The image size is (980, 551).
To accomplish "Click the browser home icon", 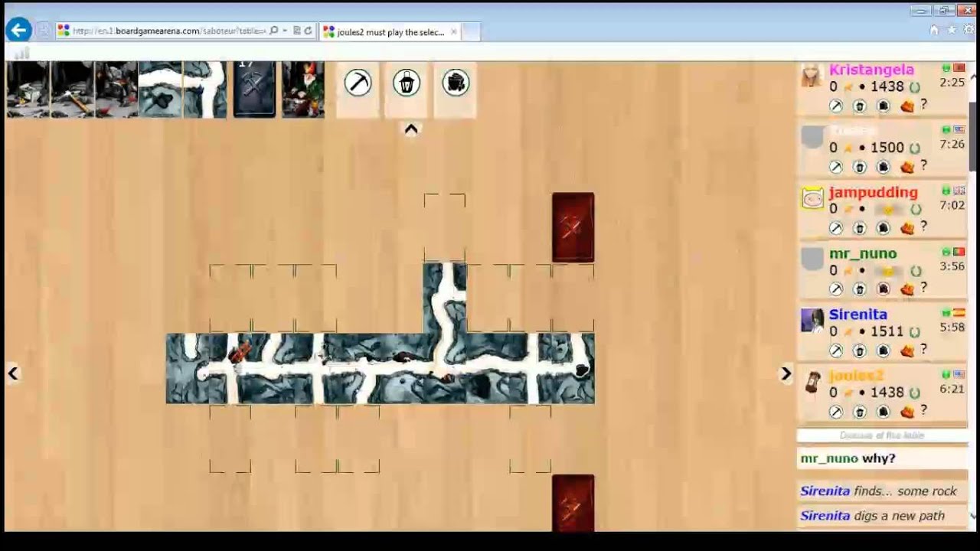I will [x=934, y=31].
